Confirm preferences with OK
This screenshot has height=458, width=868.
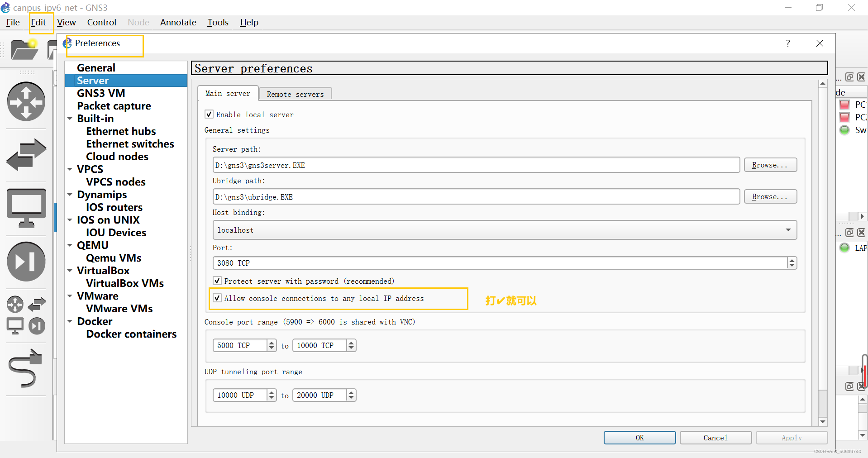639,438
